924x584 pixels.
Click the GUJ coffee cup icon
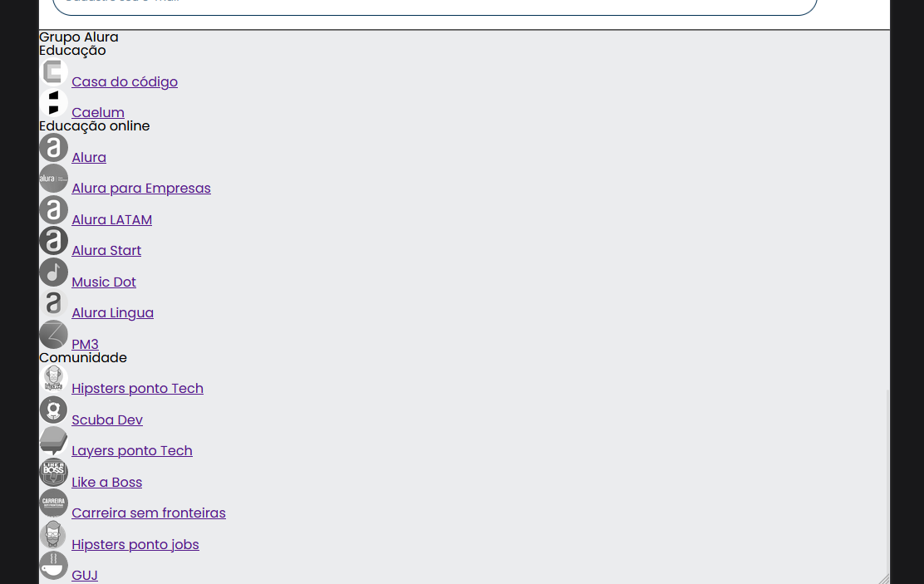tap(54, 566)
